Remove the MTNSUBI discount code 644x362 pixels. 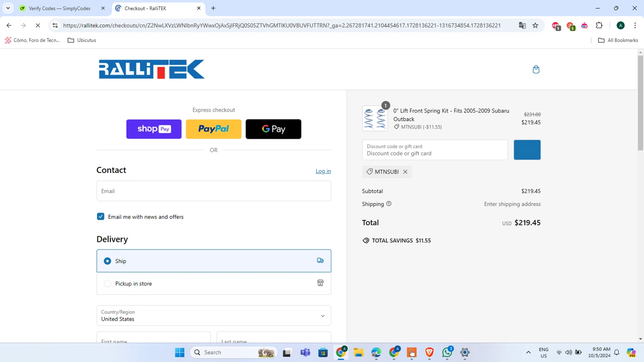(405, 172)
